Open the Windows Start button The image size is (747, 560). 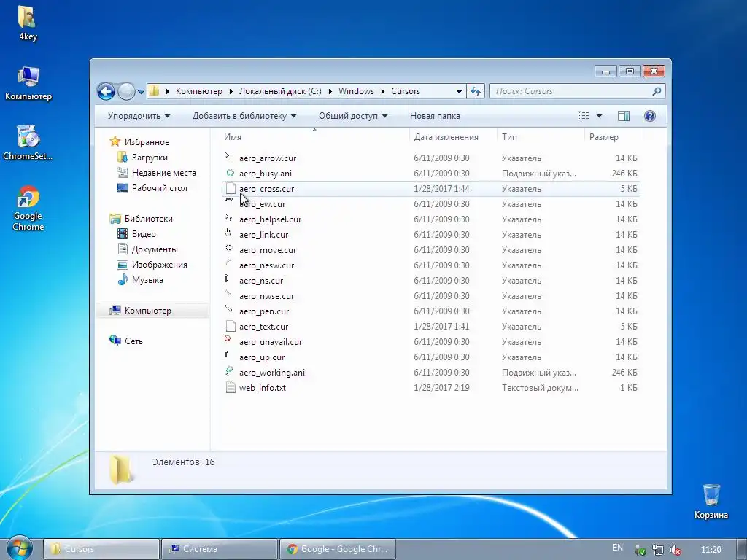(x=20, y=548)
